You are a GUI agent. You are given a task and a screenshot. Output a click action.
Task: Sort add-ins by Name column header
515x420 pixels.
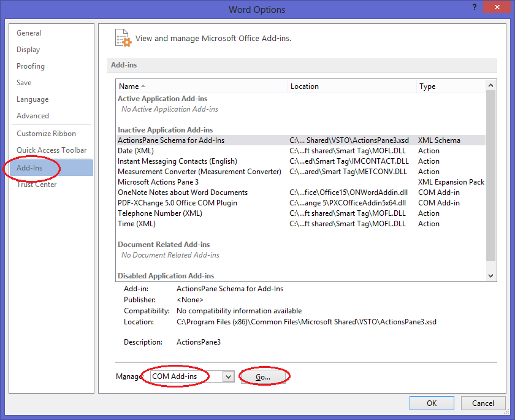tap(202, 86)
